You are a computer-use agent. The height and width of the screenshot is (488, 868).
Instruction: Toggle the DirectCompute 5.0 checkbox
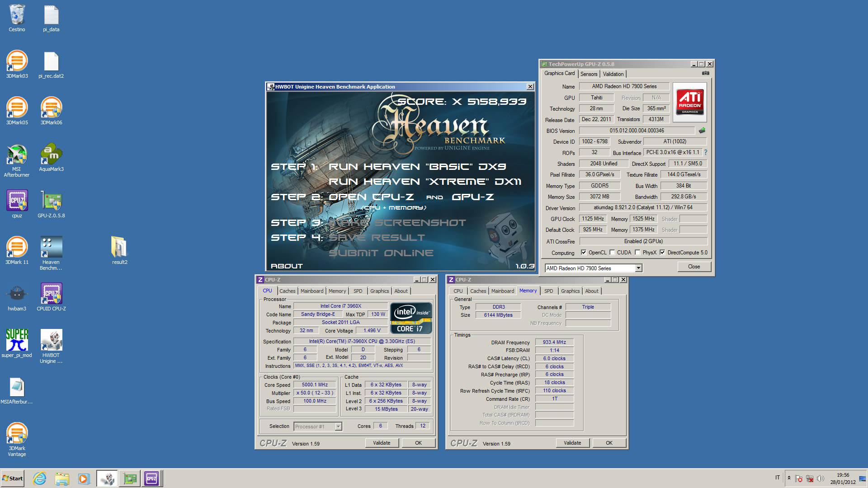(662, 253)
